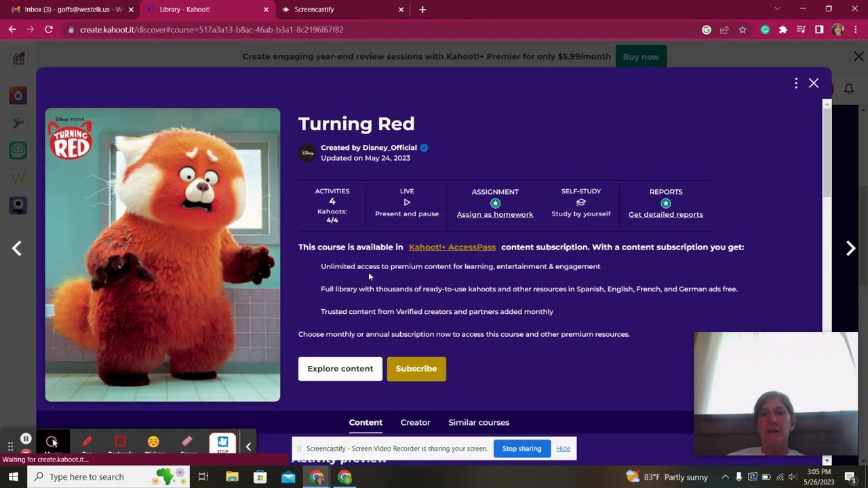Bookmark this page with the star icon

[743, 30]
